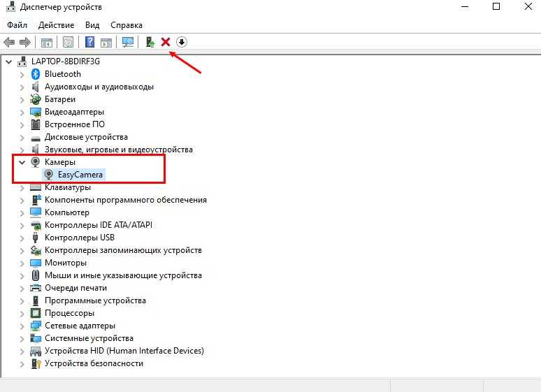Image resolution: width=541 pixels, height=392 pixels.
Task: Click the monitor icon beside Мониторы
Action: coord(36,263)
